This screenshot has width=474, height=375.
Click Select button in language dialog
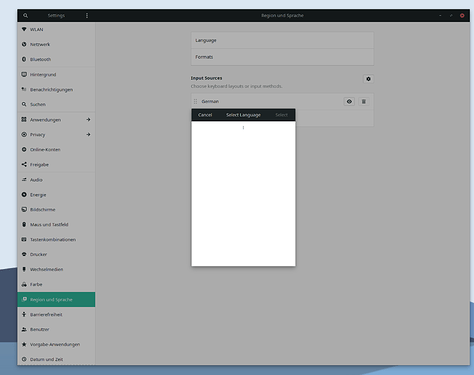(281, 115)
